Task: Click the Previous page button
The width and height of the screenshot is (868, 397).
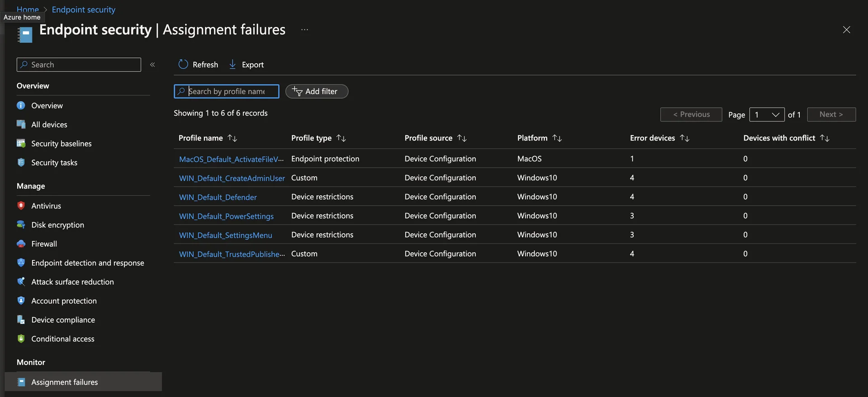Action: point(691,114)
